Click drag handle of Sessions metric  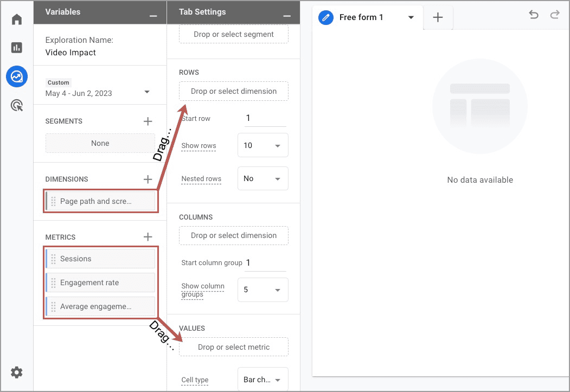(x=54, y=259)
